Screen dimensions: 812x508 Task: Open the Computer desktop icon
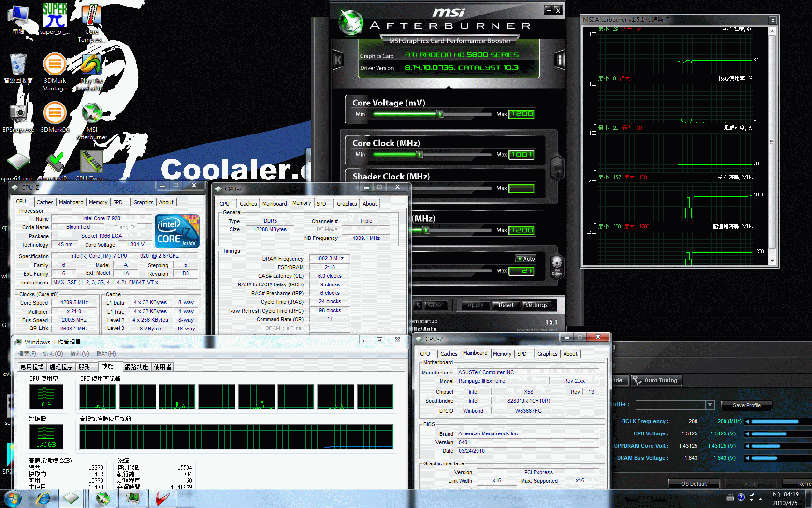18,19
